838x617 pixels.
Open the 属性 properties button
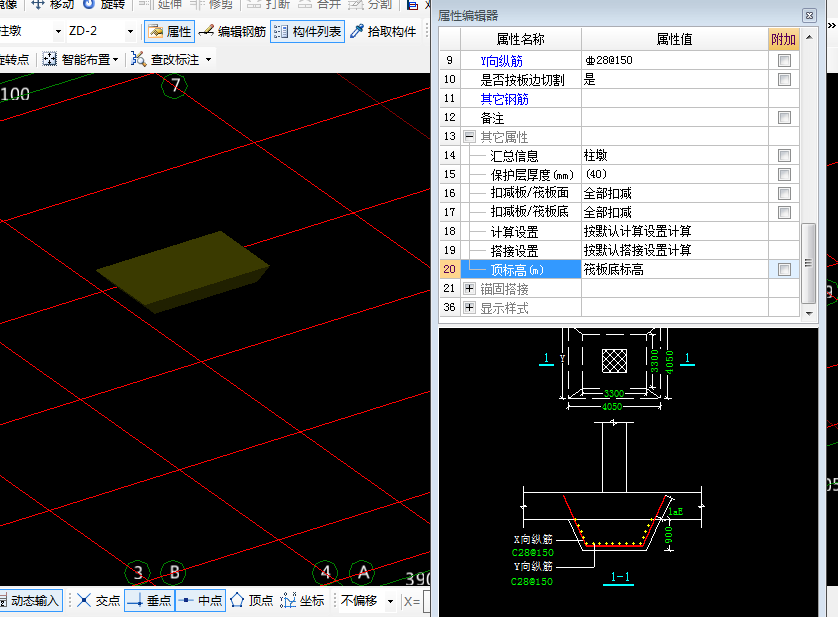169,32
